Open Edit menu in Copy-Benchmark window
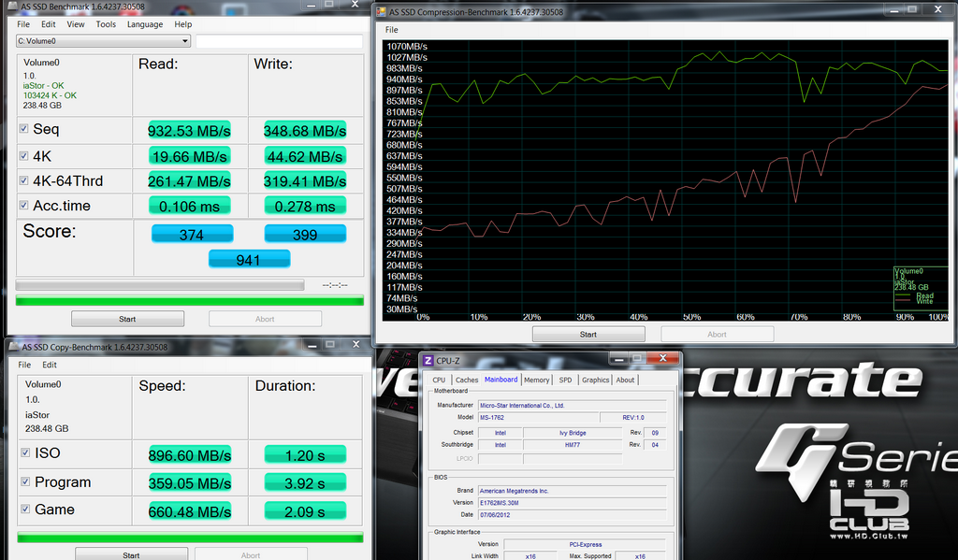The width and height of the screenshot is (958, 560). click(x=50, y=365)
